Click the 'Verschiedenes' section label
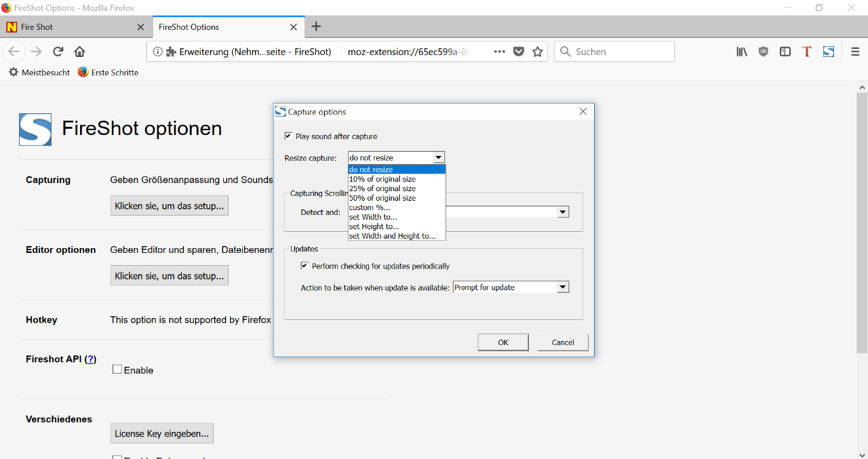This screenshot has width=868, height=459. point(59,419)
